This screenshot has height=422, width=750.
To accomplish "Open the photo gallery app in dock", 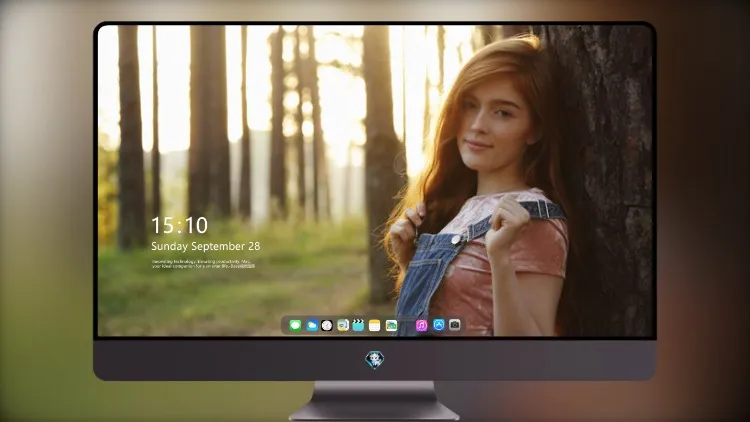I will (x=391, y=326).
